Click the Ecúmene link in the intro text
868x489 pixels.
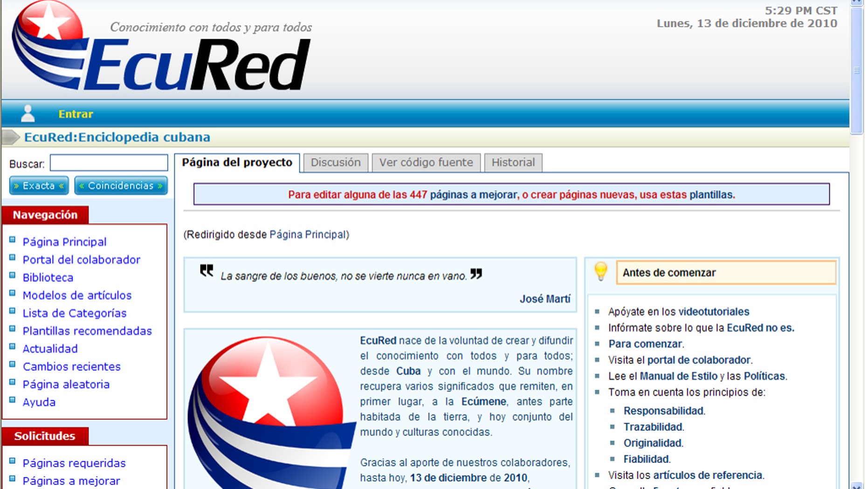click(484, 401)
